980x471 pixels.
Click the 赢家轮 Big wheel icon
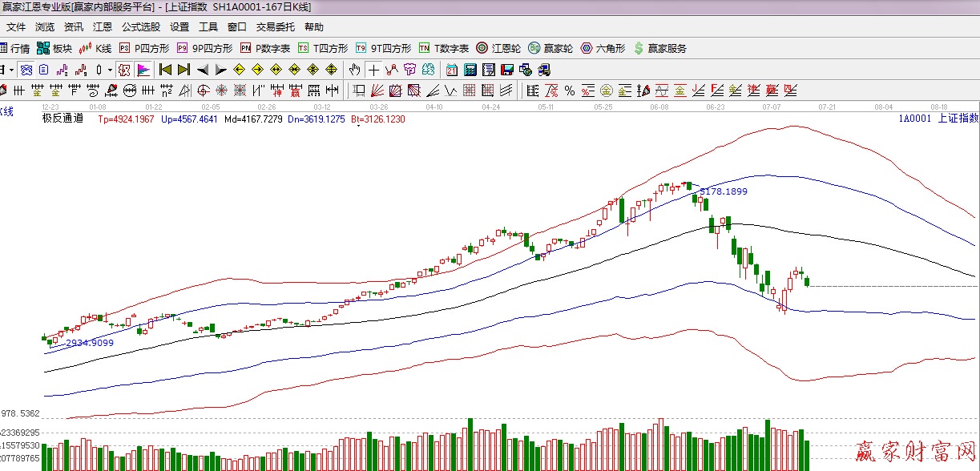(550, 48)
